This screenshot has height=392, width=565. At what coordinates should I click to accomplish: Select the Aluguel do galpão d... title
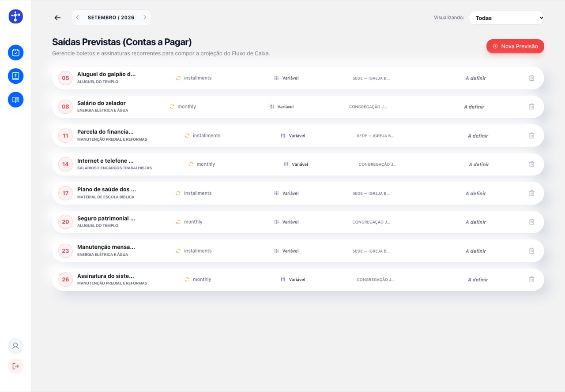click(106, 74)
